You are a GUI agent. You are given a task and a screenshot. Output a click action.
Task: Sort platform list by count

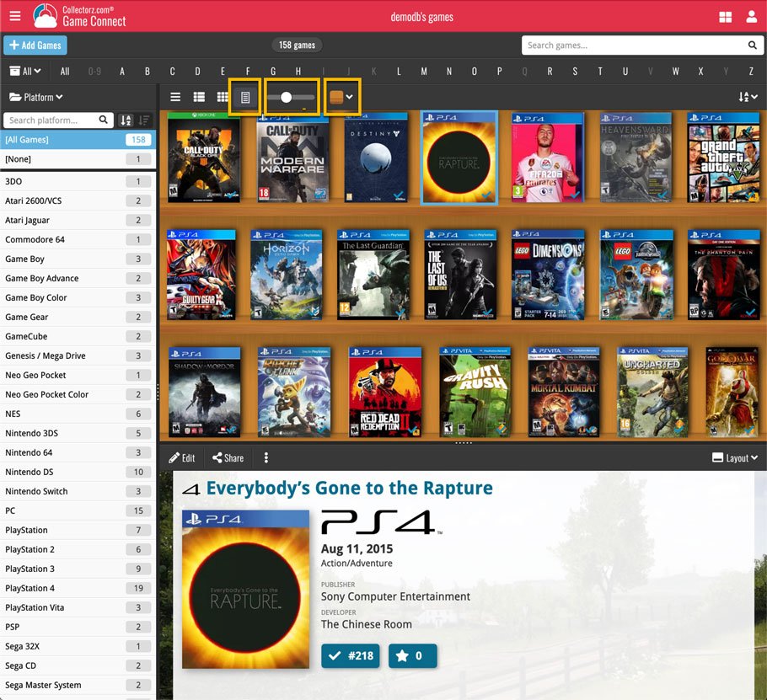[x=144, y=120]
